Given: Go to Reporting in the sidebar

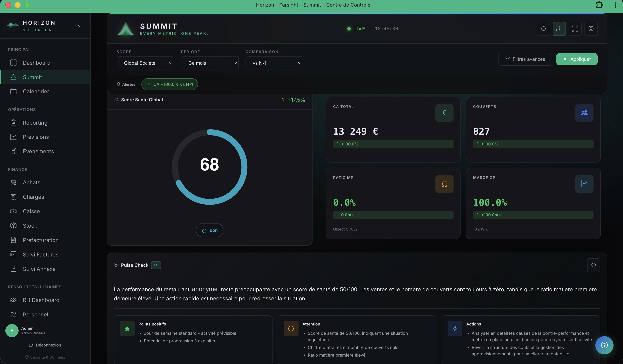Looking at the screenshot, I should tap(35, 123).
